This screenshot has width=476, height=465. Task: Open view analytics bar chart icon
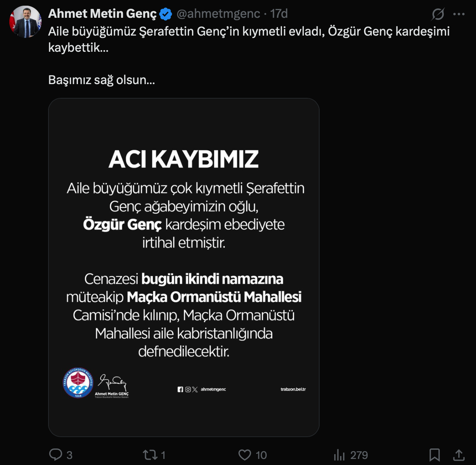pyautogui.click(x=339, y=455)
